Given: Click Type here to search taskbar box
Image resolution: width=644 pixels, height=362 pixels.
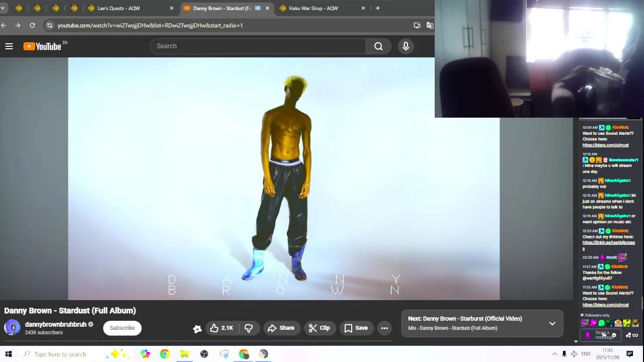Looking at the screenshot, I should (76, 354).
